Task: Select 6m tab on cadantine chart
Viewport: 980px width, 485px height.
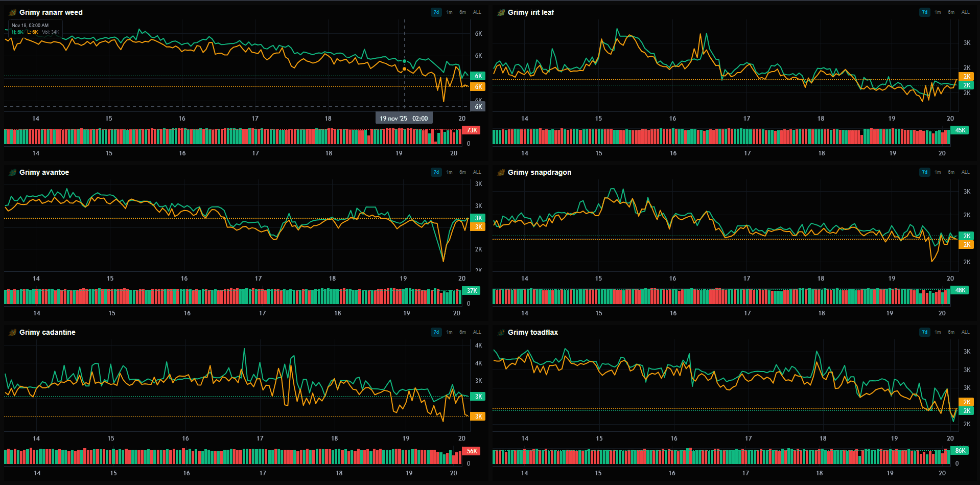Action: 462,332
